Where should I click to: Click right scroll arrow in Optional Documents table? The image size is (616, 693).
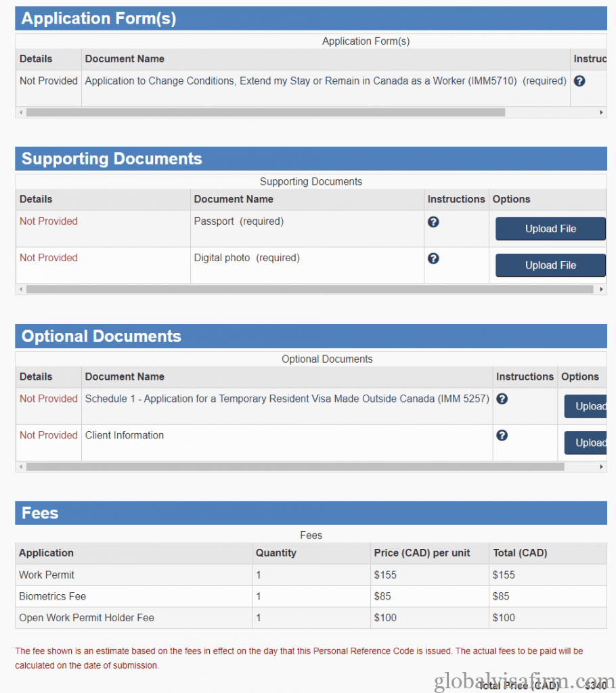601,467
